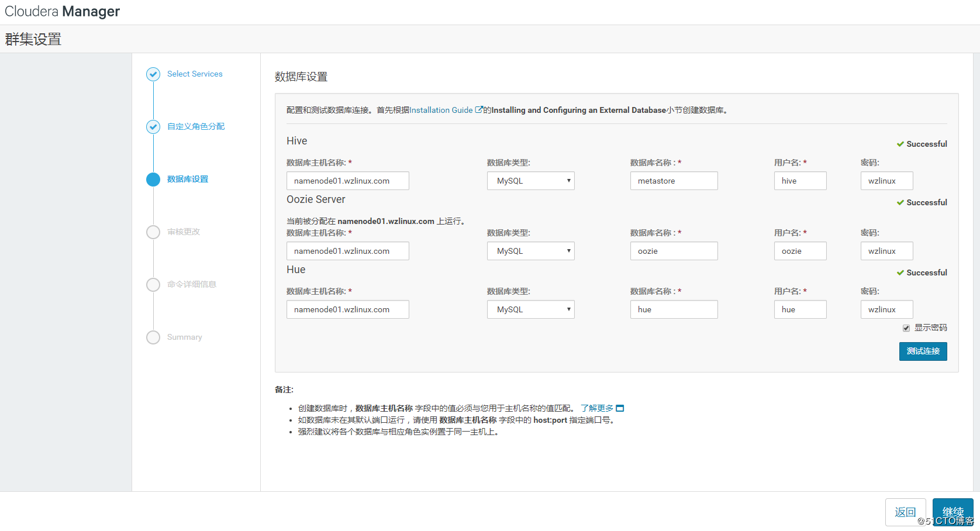980x531 pixels.
Task: Go to Select Services step
Action: pyautogui.click(x=195, y=74)
